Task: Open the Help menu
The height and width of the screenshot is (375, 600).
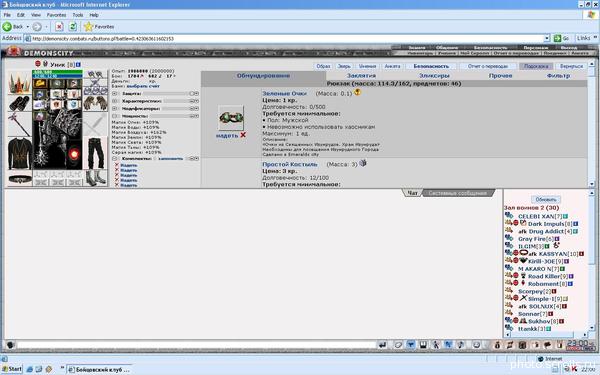Action: (94, 15)
